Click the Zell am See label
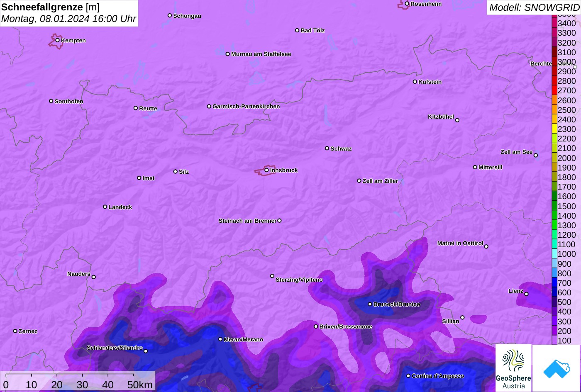581x392 pixels. [x=516, y=152]
